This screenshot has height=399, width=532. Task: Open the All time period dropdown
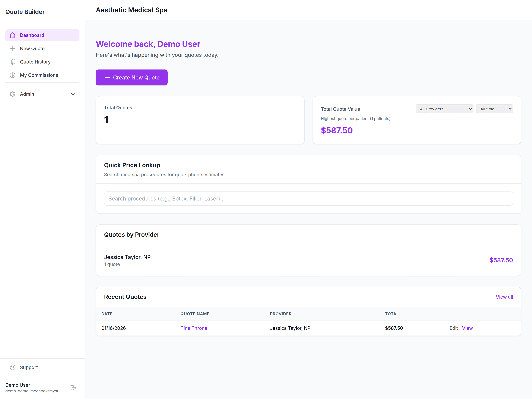click(x=494, y=109)
